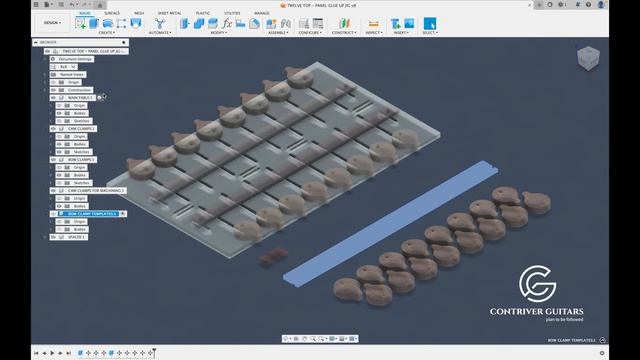Open the data panel grid icon
Screen dimensions: 640x360
pyautogui.click(x=36, y=5)
